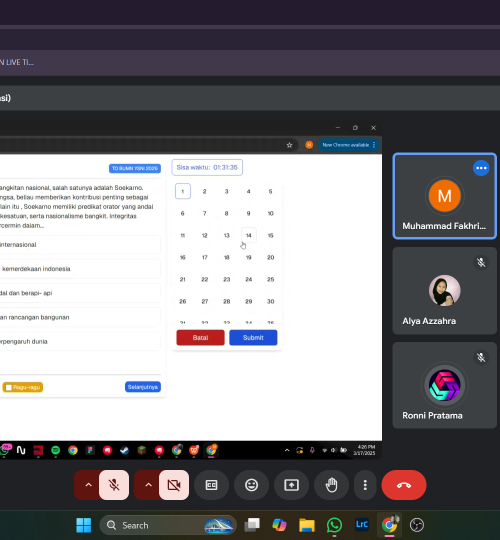This screenshot has width=500, height=540.
Task: Click the tab titled 'N LIVE TI...'
Action: coord(17,62)
